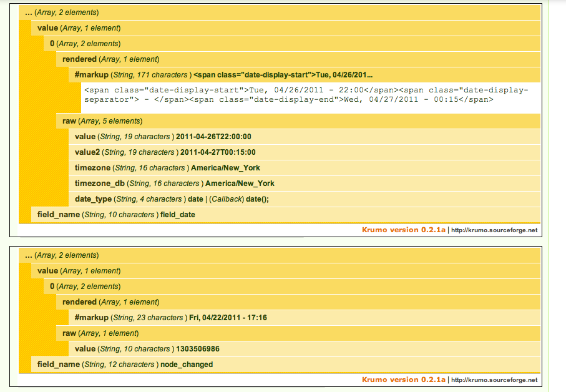
Task: Select the timezone America/New_York row
Action: pos(305,167)
